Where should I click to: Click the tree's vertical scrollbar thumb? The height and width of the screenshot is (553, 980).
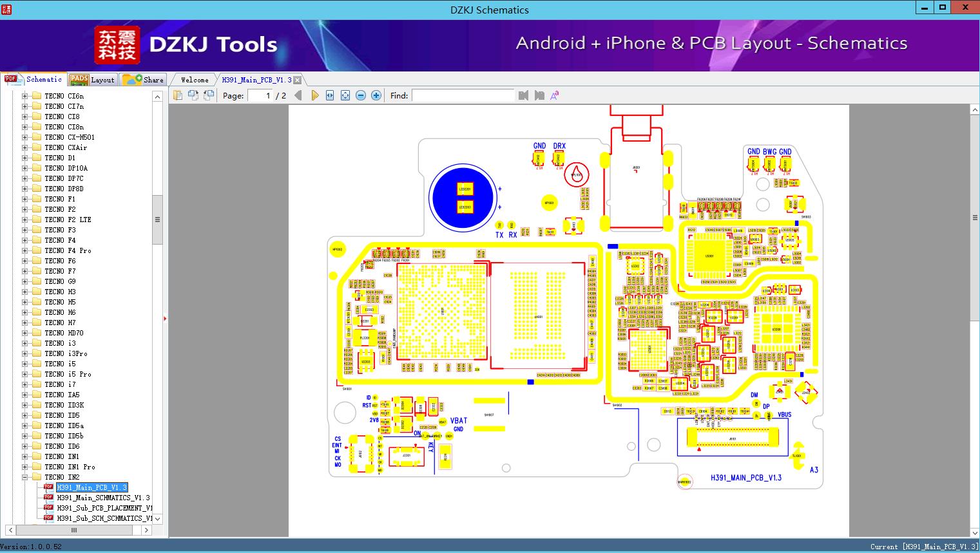click(x=157, y=220)
